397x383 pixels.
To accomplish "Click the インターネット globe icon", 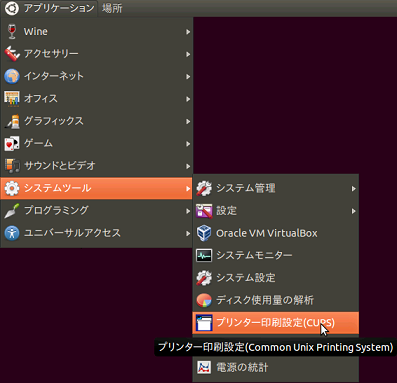I will [12, 76].
